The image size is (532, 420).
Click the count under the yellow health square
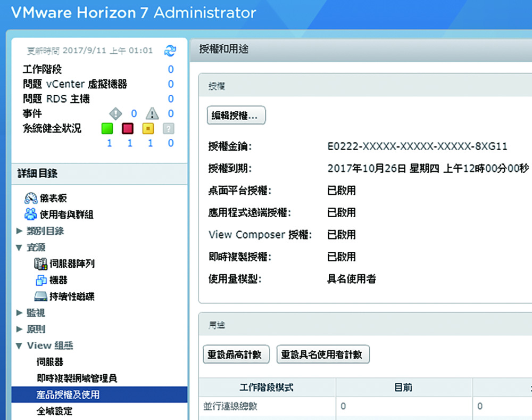pos(150,143)
